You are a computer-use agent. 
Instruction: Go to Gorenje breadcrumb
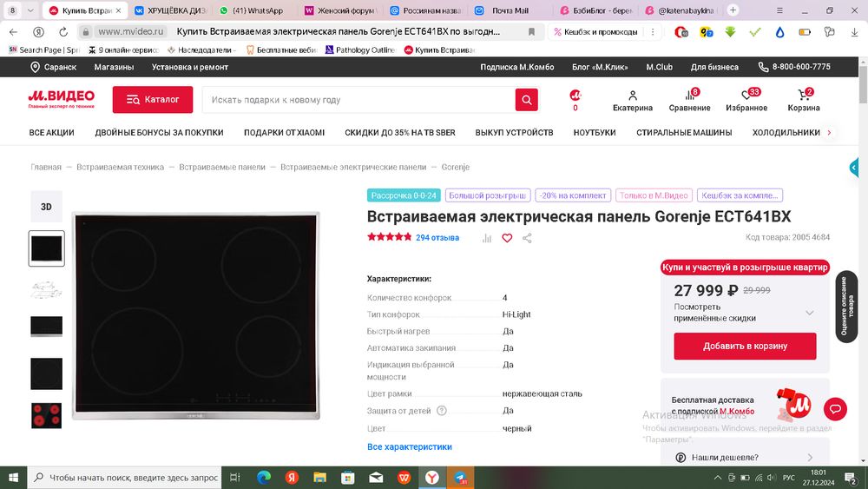click(455, 167)
